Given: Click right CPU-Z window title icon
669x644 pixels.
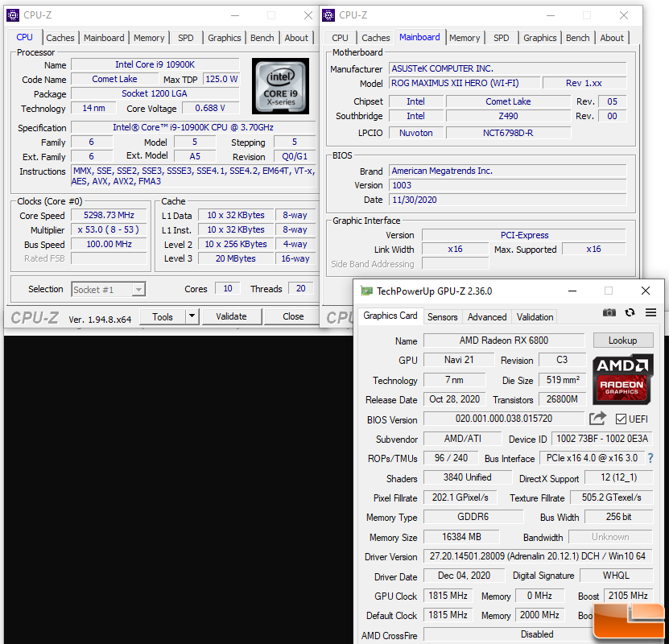Looking at the screenshot, I should click(x=328, y=15).
